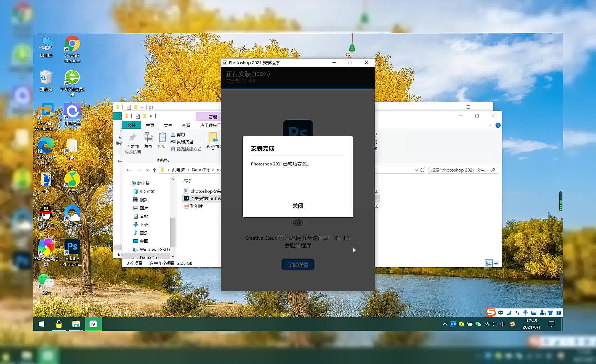Open File Explorer from taskbar
The height and width of the screenshot is (364, 596).
click(76, 324)
